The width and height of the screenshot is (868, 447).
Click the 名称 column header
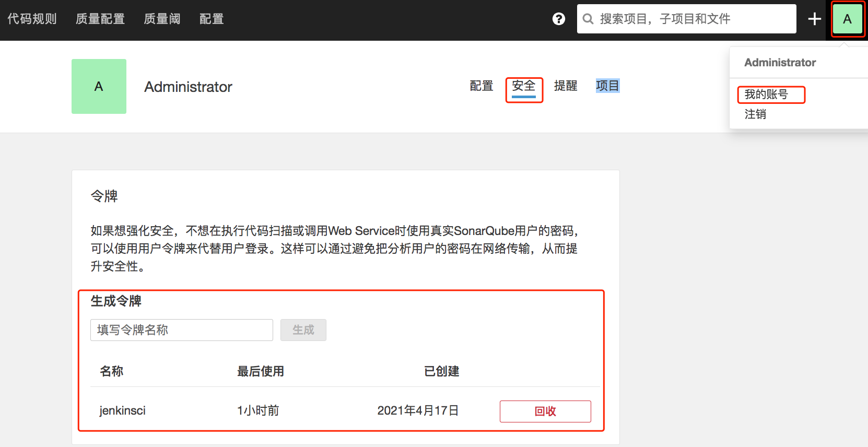(112, 371)
